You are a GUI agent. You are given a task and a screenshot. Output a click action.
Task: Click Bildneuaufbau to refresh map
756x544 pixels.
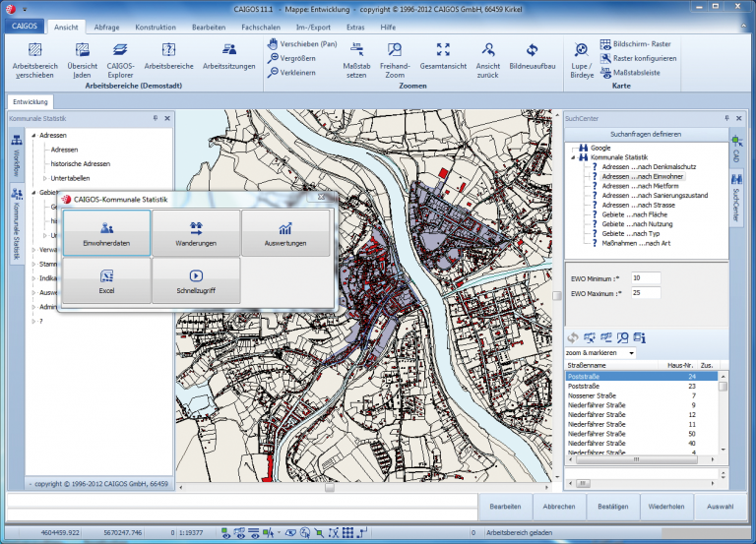pos(531,50)
